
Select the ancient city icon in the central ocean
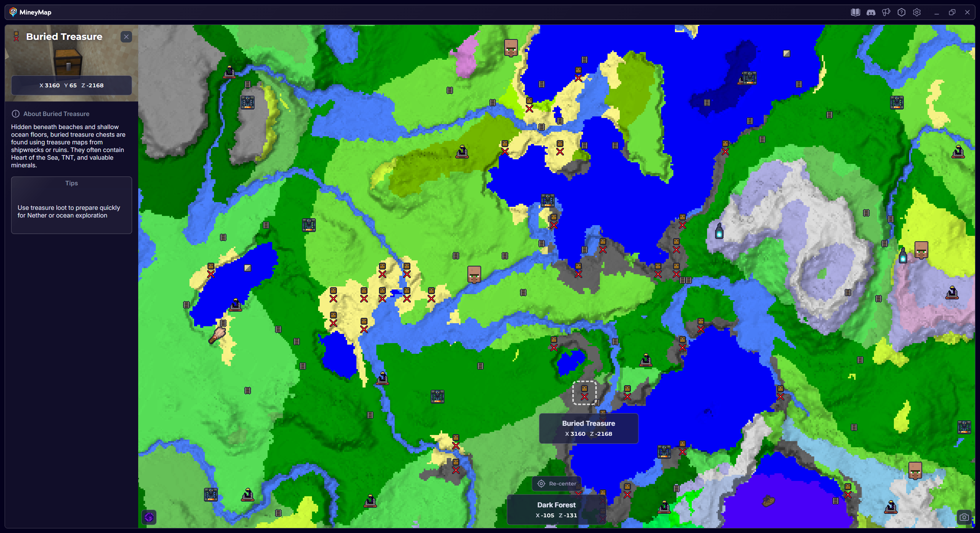click(548, 200)
